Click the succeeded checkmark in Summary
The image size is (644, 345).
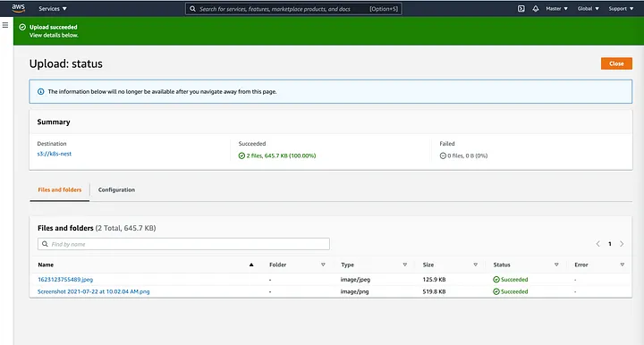click(x=241, y=156)
